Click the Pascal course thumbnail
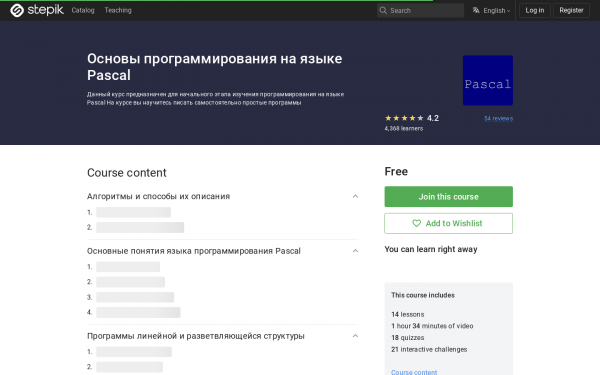This screenshot has width=600, height=375. (488, 80)
